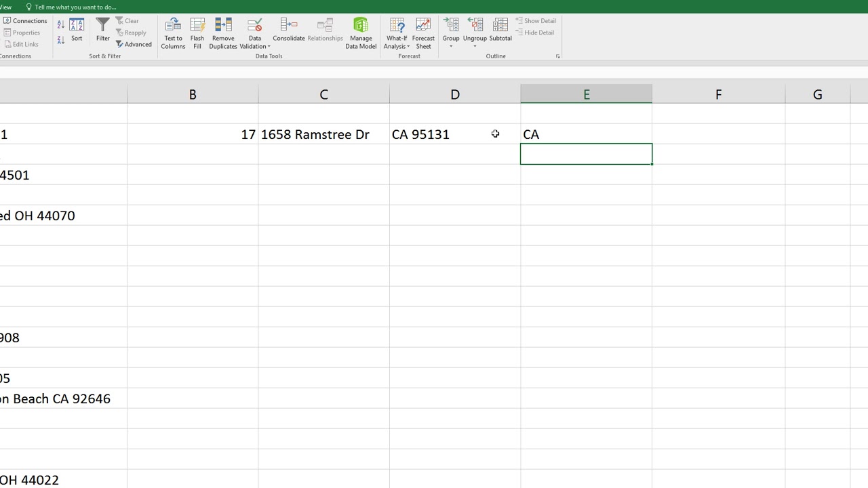This screenshot has height=488, width=868.
Task: Click Show Detail
Action: coord(536,21)
